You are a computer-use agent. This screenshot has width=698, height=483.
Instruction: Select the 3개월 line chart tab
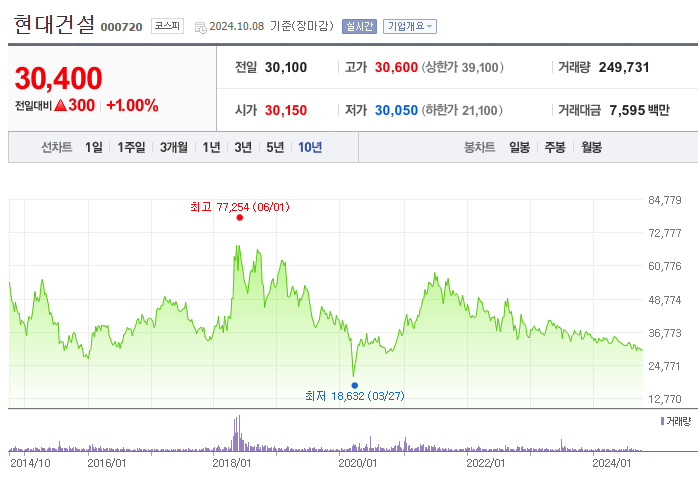[174, 147]
